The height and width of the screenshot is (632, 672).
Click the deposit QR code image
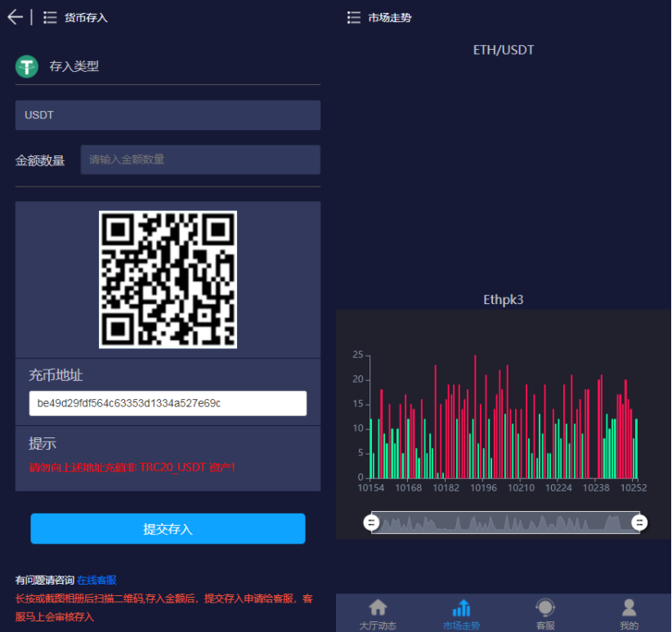[168, 280]
